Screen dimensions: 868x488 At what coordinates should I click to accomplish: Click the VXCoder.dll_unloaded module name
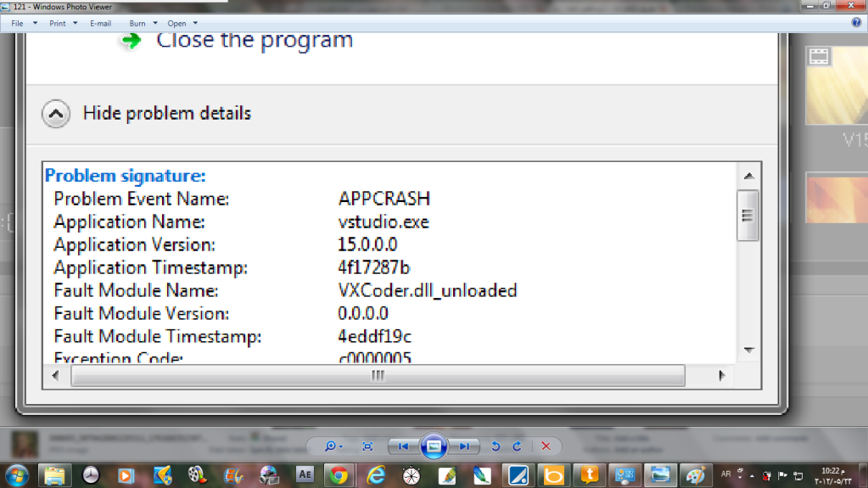pyautogui.click(x=428, y=291)
